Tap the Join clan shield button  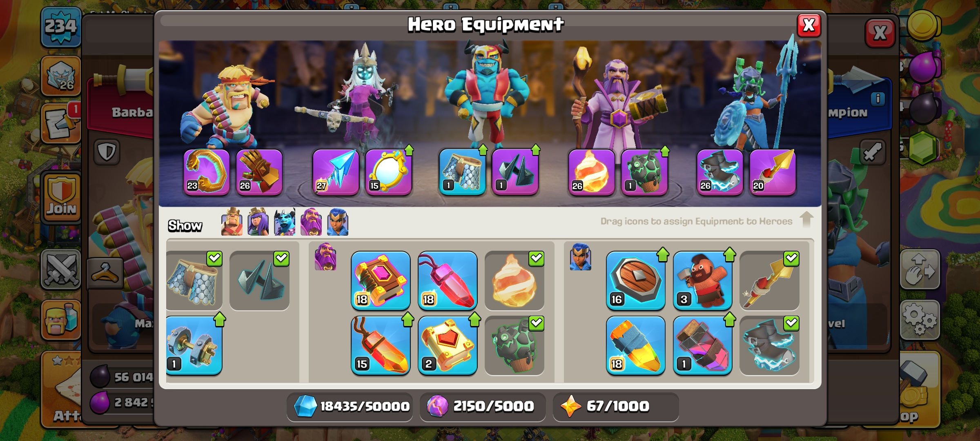(x=62, y=197)
